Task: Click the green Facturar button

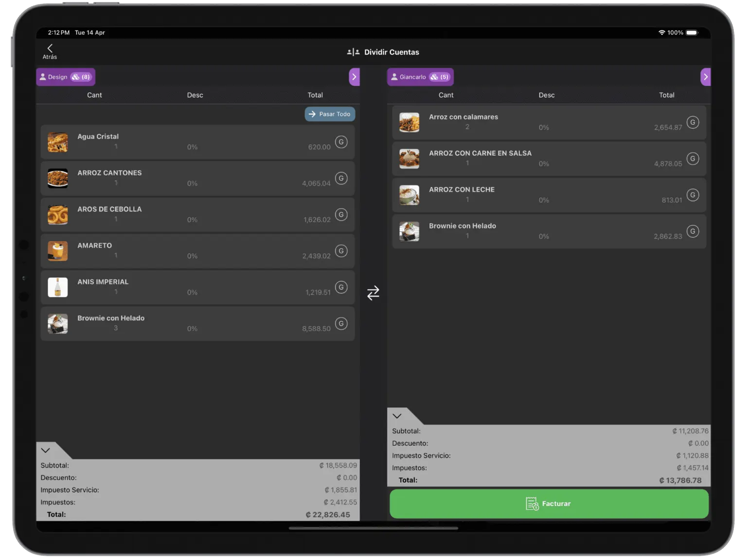Action: pyautogui.click(x=549, y=504)
